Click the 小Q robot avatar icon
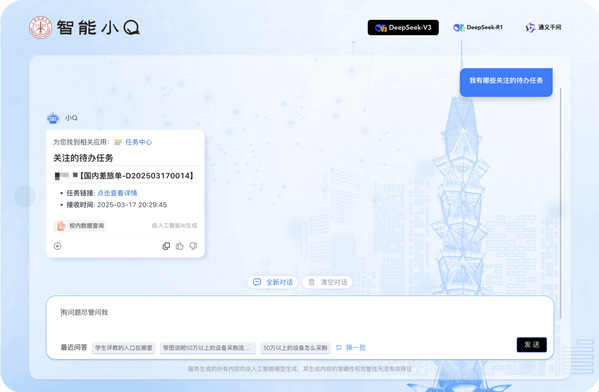The width and height of the screenshot is (599, 392). coord(53,118)
